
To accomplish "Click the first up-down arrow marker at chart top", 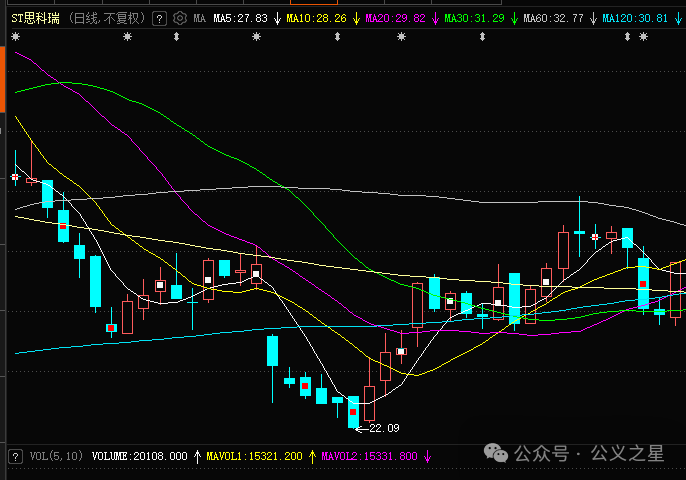I will tap(177, 37).
